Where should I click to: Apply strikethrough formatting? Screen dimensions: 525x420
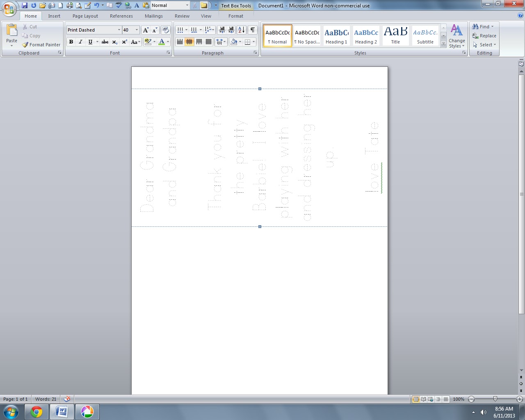point(105,42)
